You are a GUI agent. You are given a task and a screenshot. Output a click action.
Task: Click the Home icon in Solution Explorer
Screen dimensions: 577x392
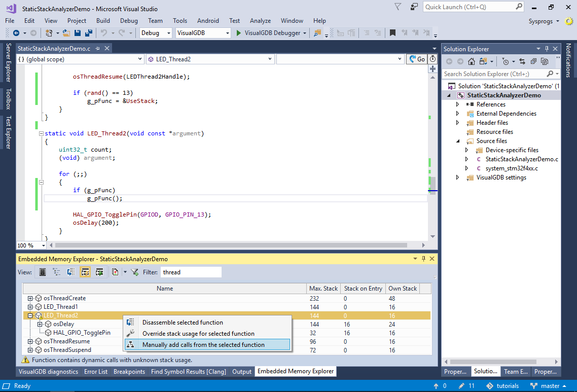pyautogui.click(x=472, y=61)
